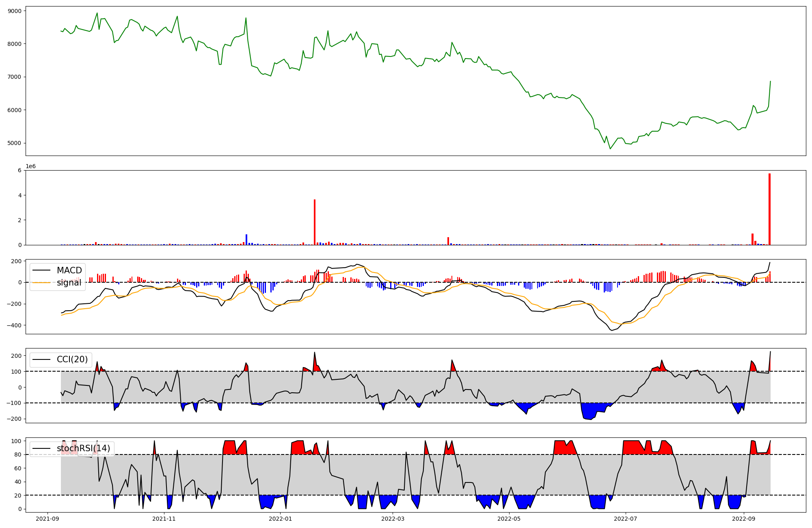Screen dimensions: 812x528
Task: Click the second-tallest red volume bar
Action: pyautogui.click(x=315, y=222)
